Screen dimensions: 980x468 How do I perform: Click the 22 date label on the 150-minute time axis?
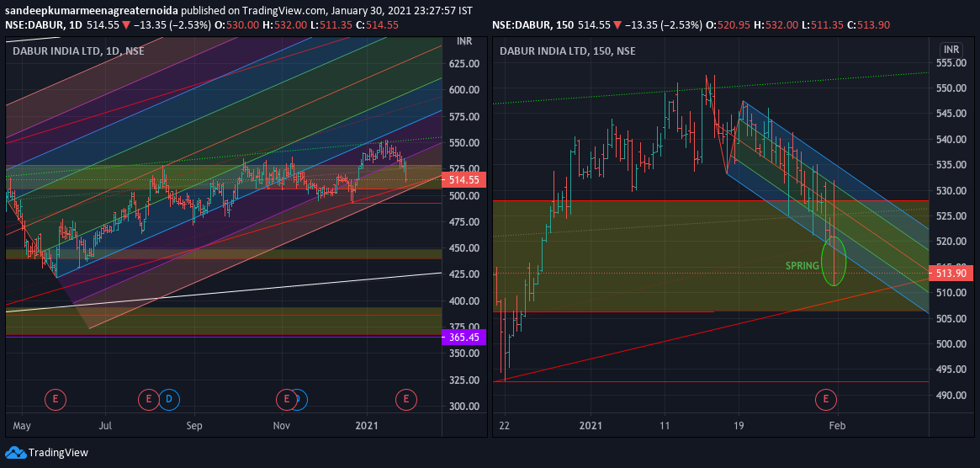505,425
